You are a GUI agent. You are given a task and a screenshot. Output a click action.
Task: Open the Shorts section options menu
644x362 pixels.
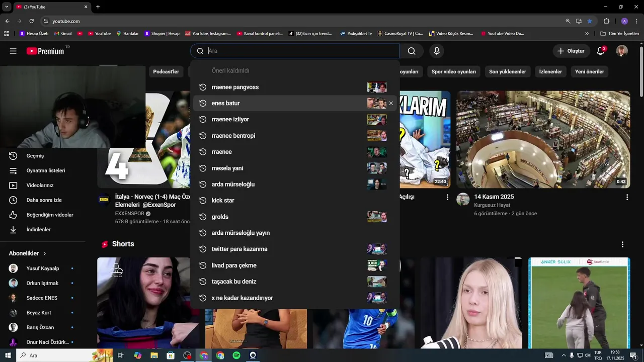point(622,244)
